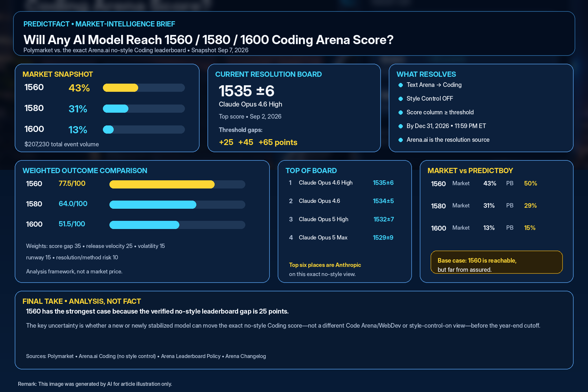Click the 'Style Control OFF' item

pyautogui.click(x=430, y=99)
